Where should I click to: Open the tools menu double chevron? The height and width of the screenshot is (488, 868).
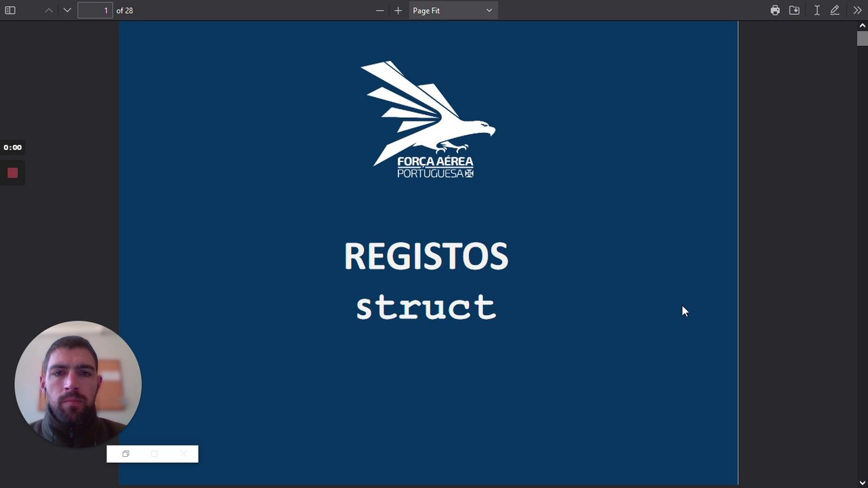857,10
